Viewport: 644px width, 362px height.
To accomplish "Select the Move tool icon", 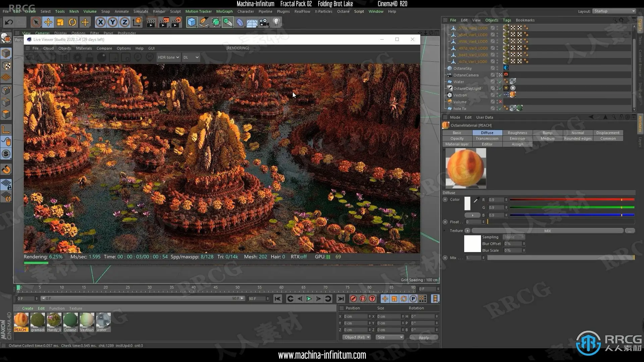I will point(48,22).
